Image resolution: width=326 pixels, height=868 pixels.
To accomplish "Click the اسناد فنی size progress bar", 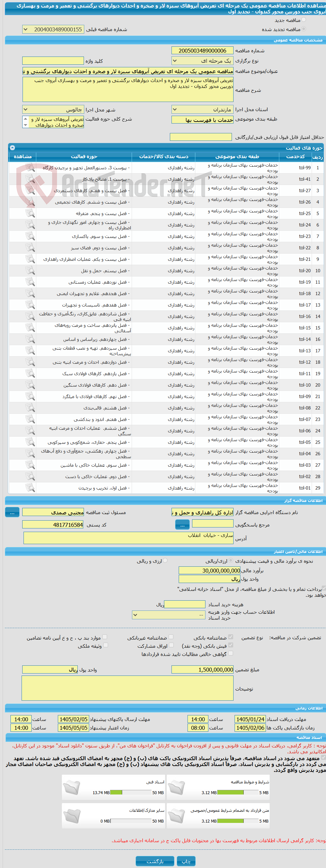I will pyautogui.click(x=131, y=793).
